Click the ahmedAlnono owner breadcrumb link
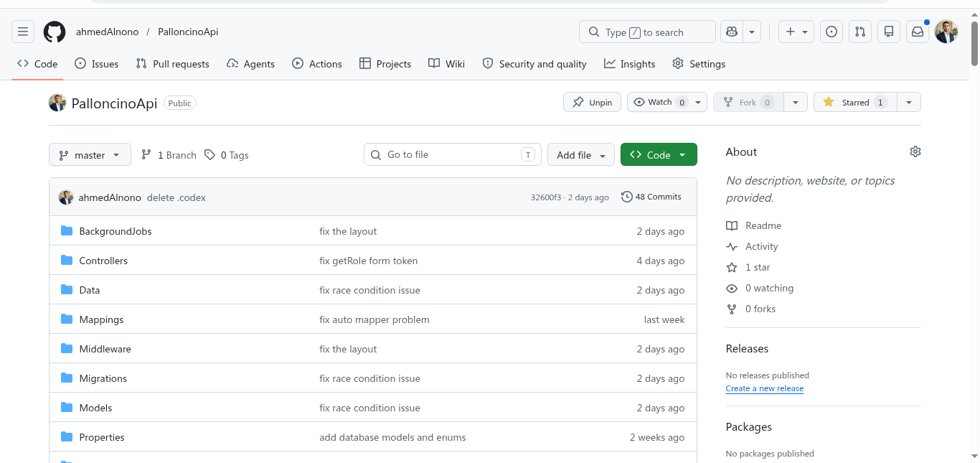Image resolution: width=980 pixels, height=463 pixels. 108,32
